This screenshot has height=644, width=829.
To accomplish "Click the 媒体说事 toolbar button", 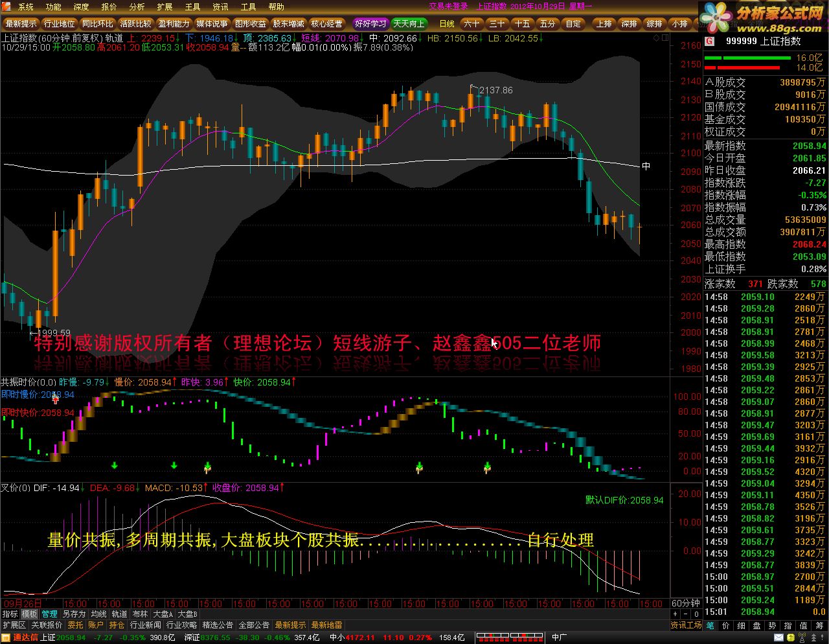I will (212, 24).
